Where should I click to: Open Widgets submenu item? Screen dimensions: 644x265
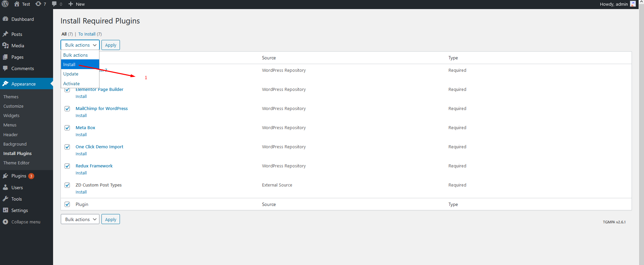[x=11, y=115]
